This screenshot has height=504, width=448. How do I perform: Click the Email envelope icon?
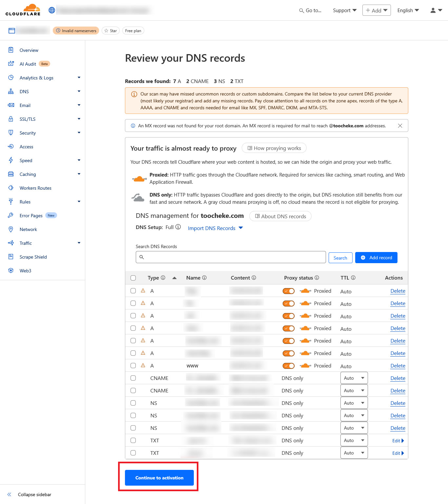click(11, 105)
